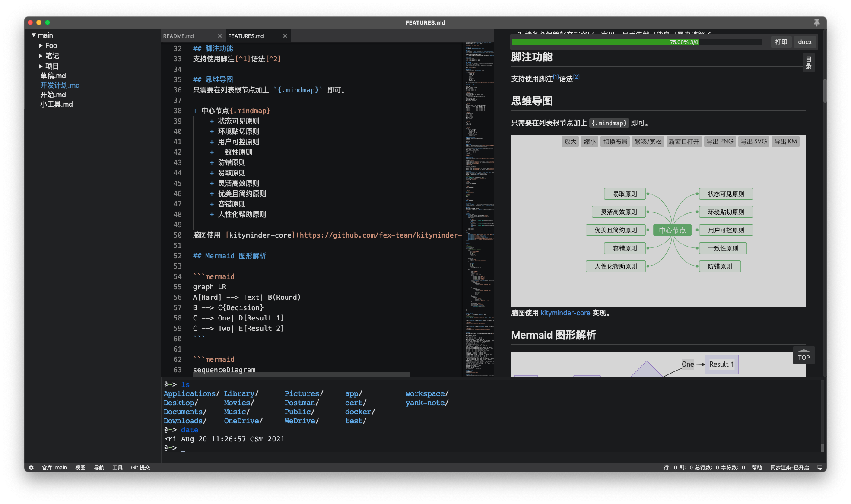Expand the Foo folder

click(x=41, y=45)
